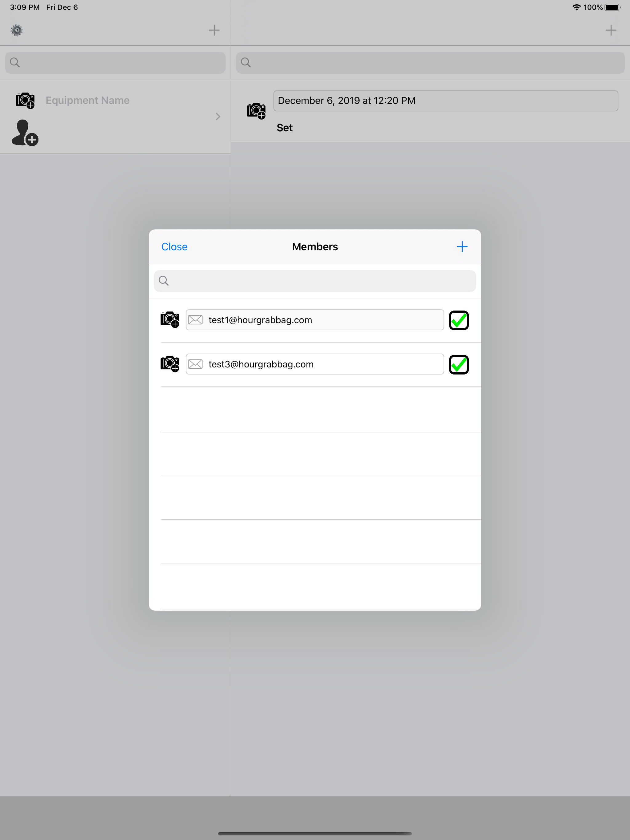This screenshot has width=630, height=840.
Task: Open Equipment Name row chevron
Action: click(x=218, y=117)
